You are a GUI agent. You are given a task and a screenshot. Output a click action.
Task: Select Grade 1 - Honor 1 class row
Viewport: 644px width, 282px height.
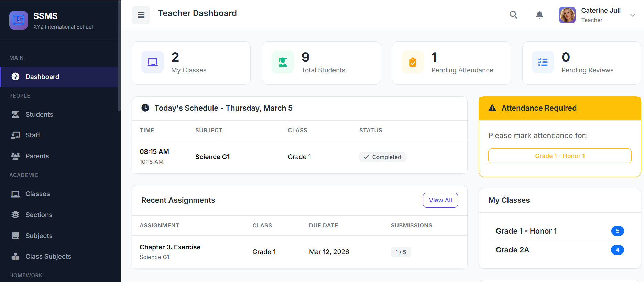[526, 231]
